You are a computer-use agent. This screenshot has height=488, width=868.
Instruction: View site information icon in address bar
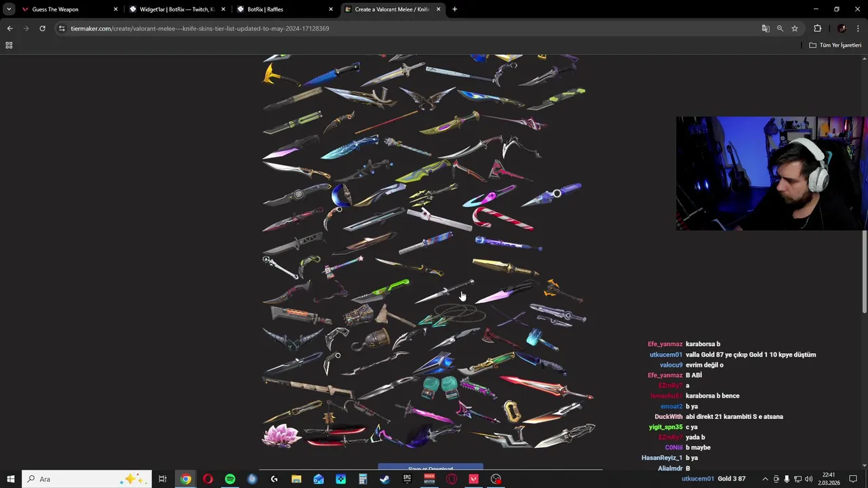click(x=62, y=28)
